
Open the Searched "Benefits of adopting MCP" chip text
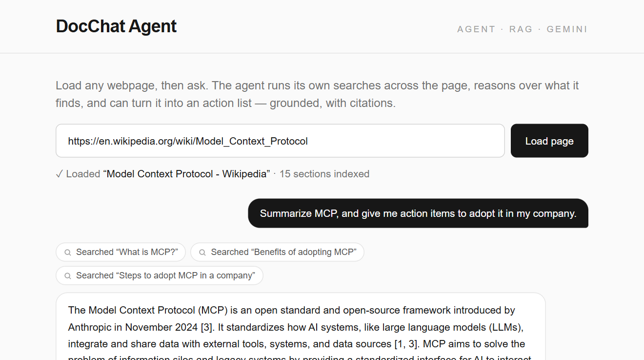coord(284,252)
